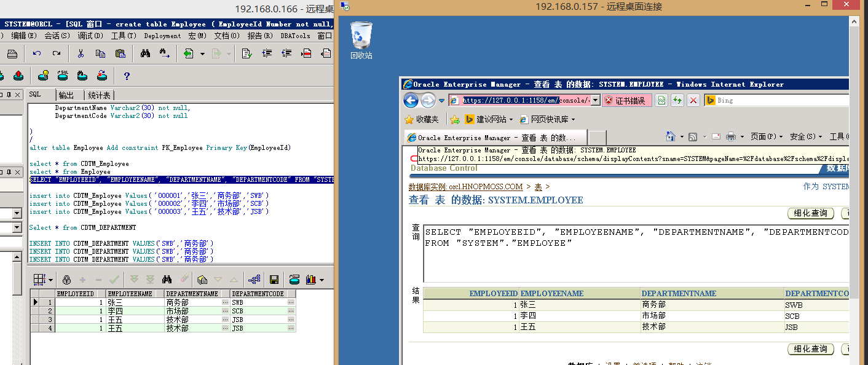Click the database icon with red X
868x365 pixels.
pyautogui.click(x=102, y=76)
